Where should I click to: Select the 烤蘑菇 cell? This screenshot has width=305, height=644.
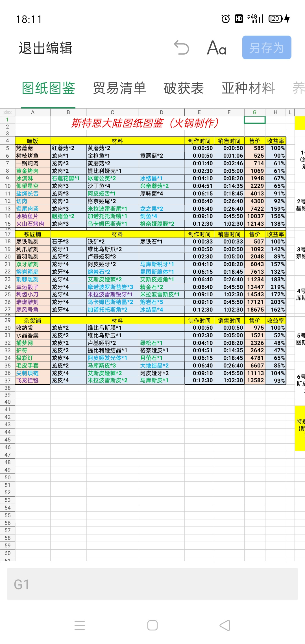coord(33,148)
